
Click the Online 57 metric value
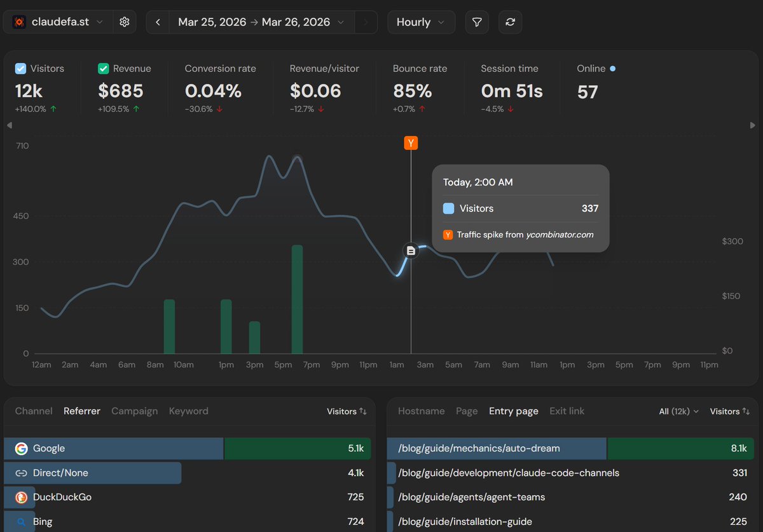coord(588,92)
